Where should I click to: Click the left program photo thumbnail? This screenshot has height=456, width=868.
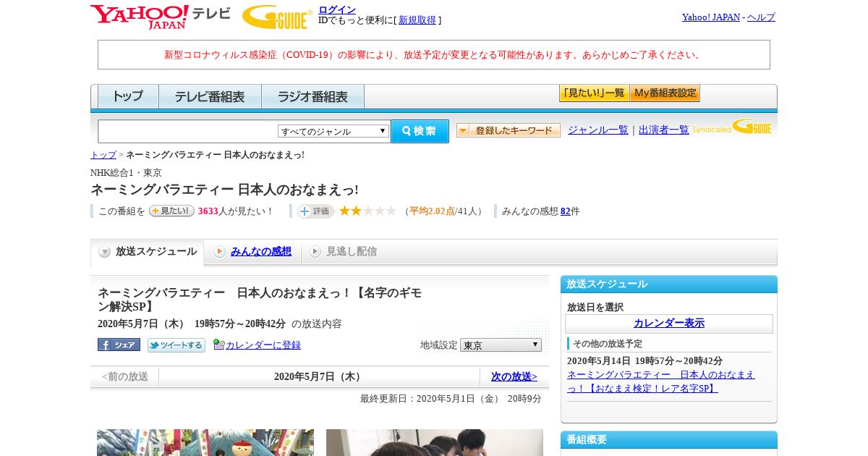coord(205,442)
